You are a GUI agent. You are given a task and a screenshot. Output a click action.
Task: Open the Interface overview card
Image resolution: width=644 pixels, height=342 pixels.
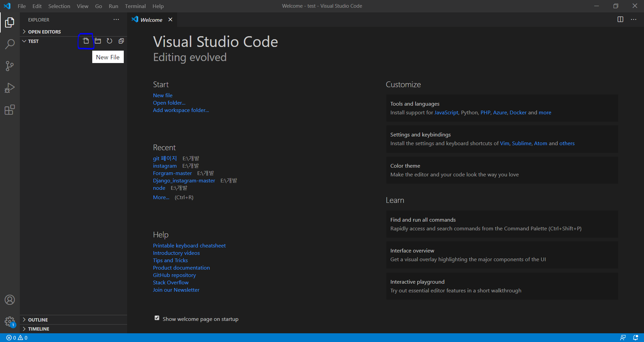pyautogui.click(x=502, y=255)
